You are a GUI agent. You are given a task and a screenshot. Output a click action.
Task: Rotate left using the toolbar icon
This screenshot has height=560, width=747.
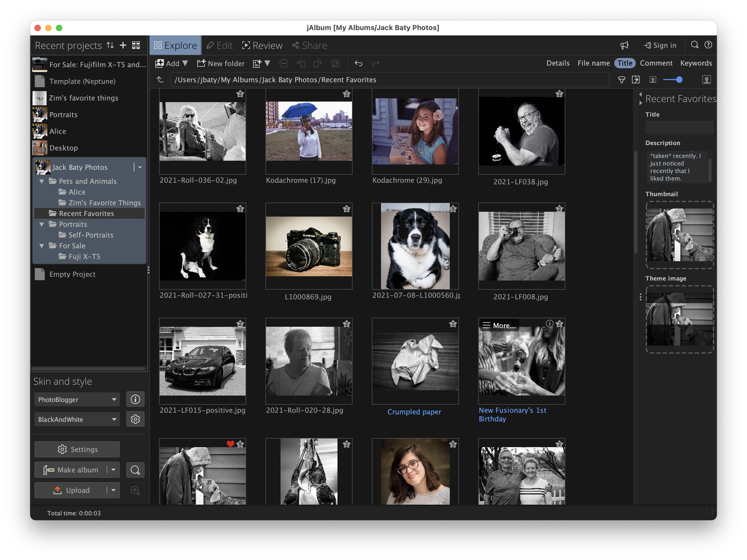(x=301, y=63)
